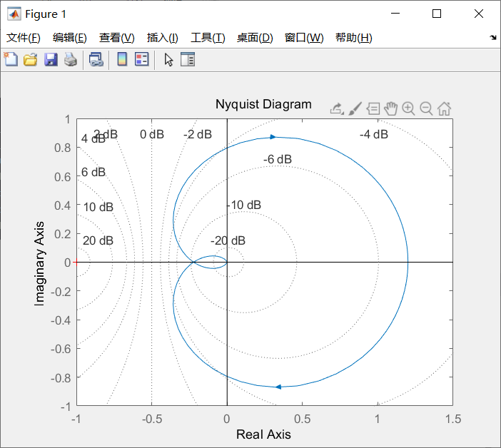The height and width of the screenshot is (448, 501).
Task: Click the Imaginary Axis label
Action: 39,264
